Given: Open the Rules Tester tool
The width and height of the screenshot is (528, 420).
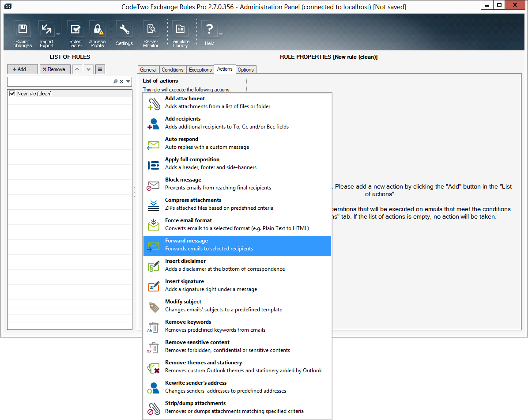Looking at the screenshot, I should 75,30.
